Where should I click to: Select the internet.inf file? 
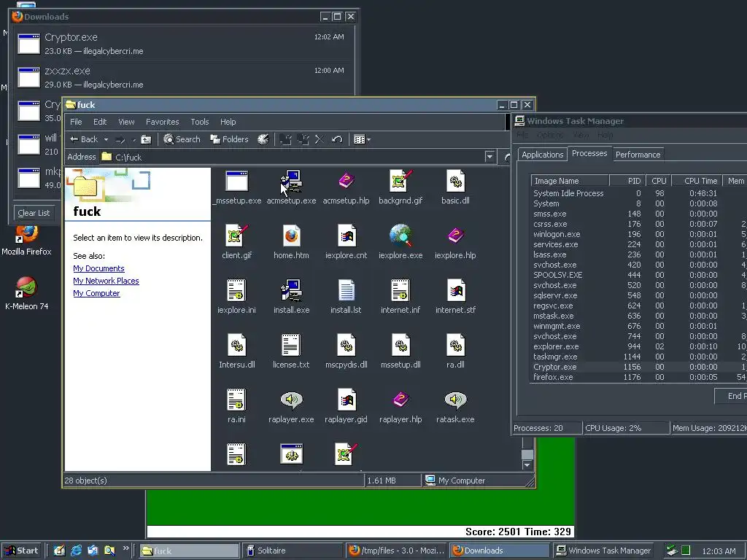click(x=400, y=297)
